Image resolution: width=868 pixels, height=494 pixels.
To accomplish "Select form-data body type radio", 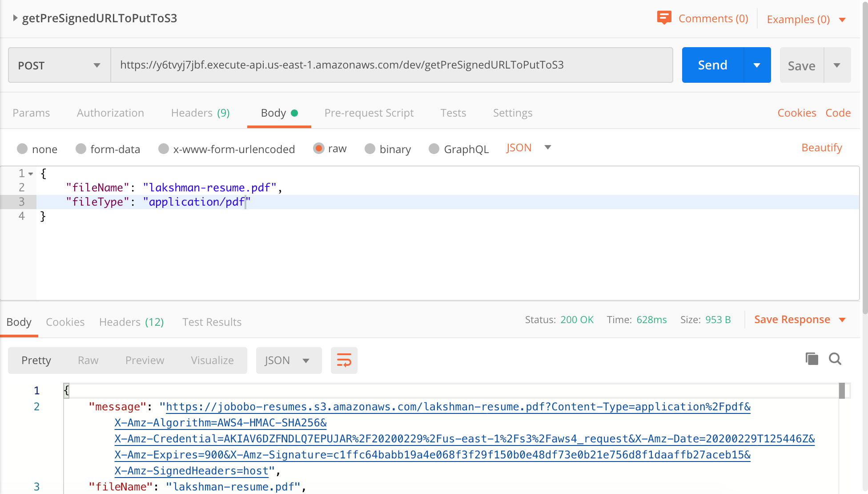I will 80,149.
